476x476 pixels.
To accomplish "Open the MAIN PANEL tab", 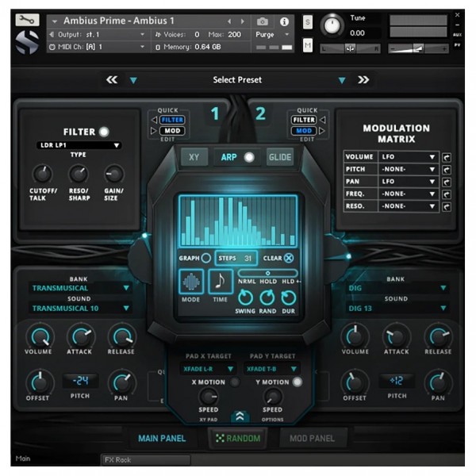I will (x=162, y=439).
